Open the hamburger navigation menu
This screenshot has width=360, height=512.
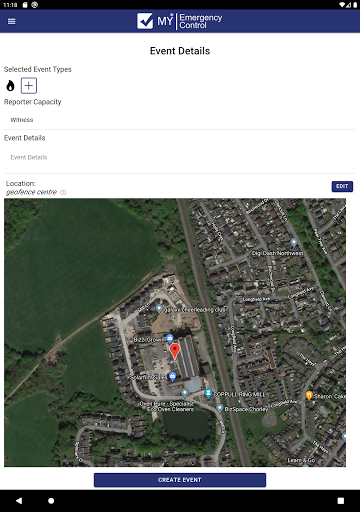click(12, 21)
